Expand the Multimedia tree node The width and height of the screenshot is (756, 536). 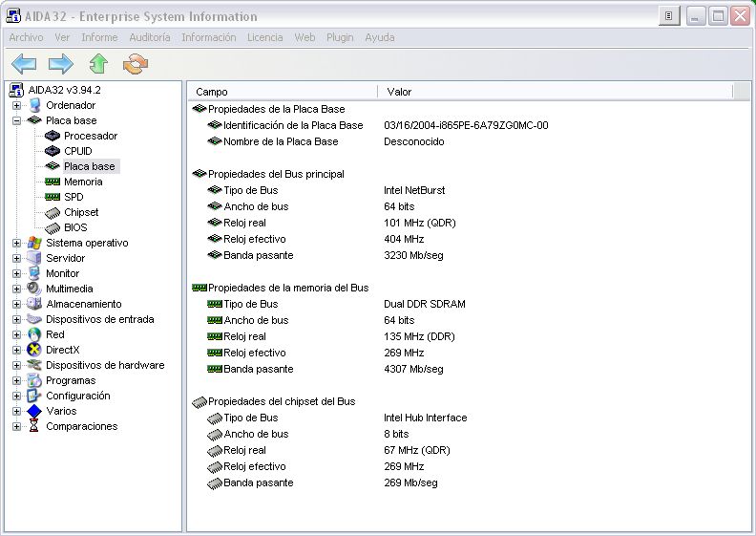click(x=17, y=289)
